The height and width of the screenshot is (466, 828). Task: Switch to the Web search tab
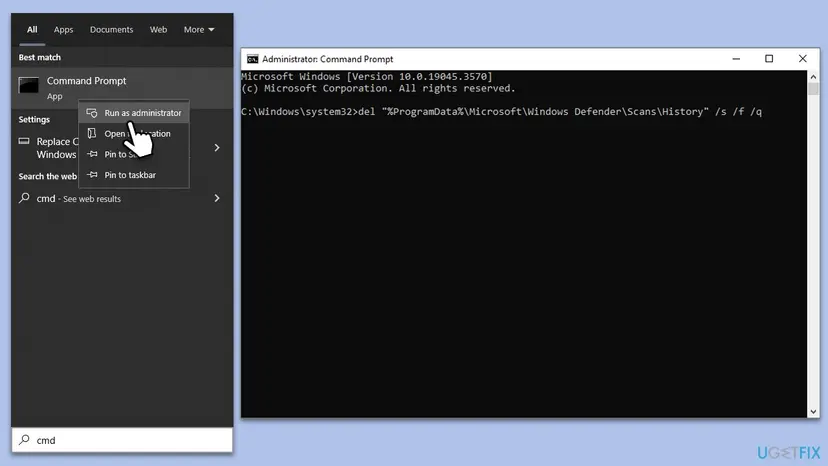click(x=158, y=30)
